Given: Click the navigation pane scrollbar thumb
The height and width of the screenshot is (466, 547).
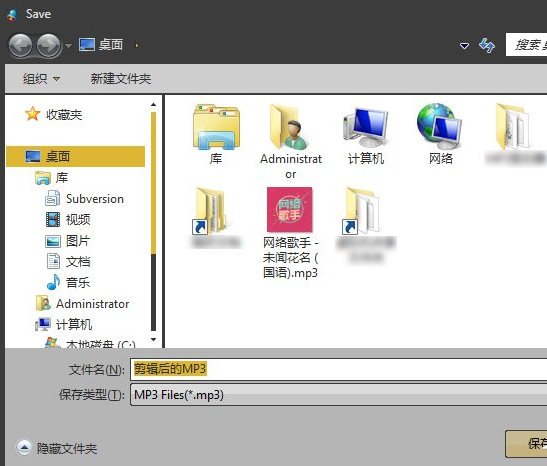Looking at the screenshot, I should point(153,183).
